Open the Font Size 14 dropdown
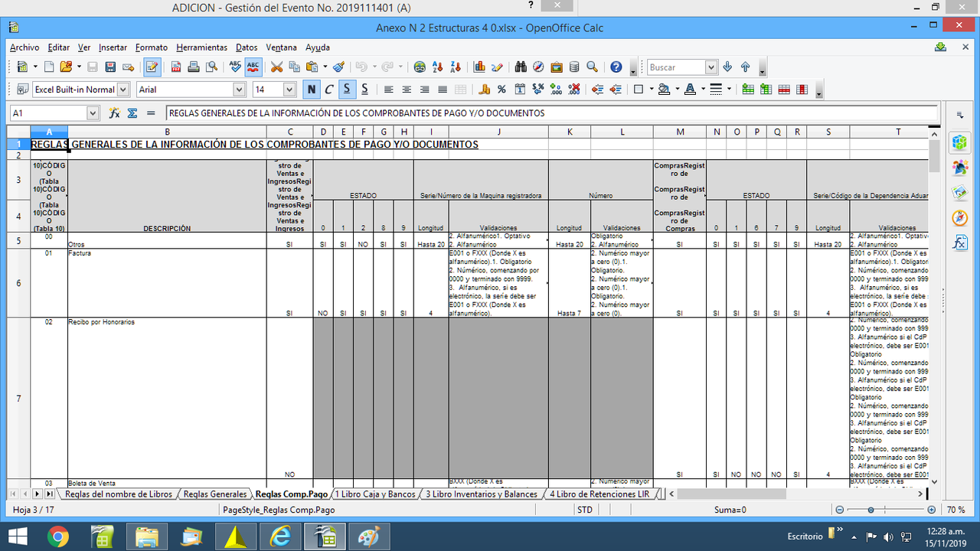This screenshot has width=980, height=551. point(289,90)
